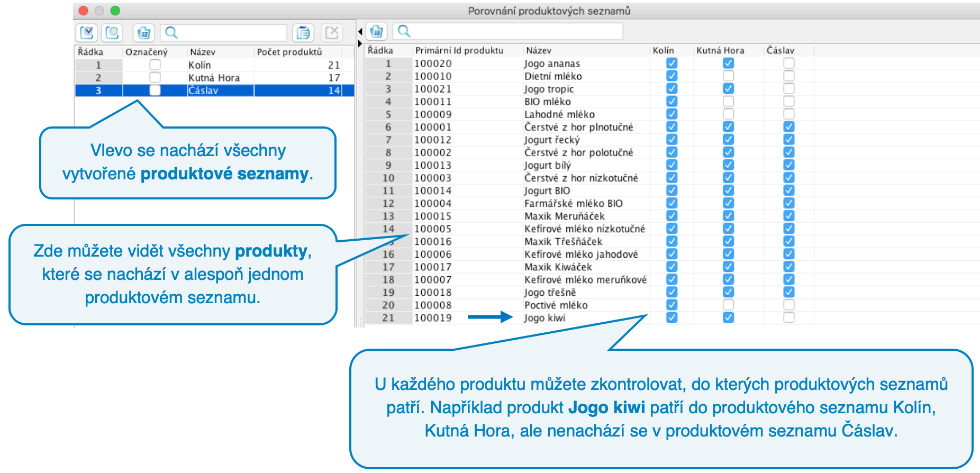Toggle Kutná Hora checkbox for Jogo kiwi
The width and height of the screenshot is (980, 473).
click(729, 317)
